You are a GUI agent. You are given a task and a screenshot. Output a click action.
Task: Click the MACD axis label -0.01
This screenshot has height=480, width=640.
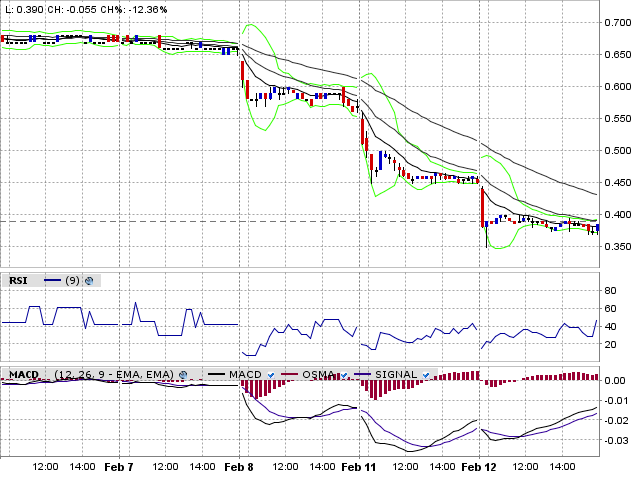pos(615,400)
